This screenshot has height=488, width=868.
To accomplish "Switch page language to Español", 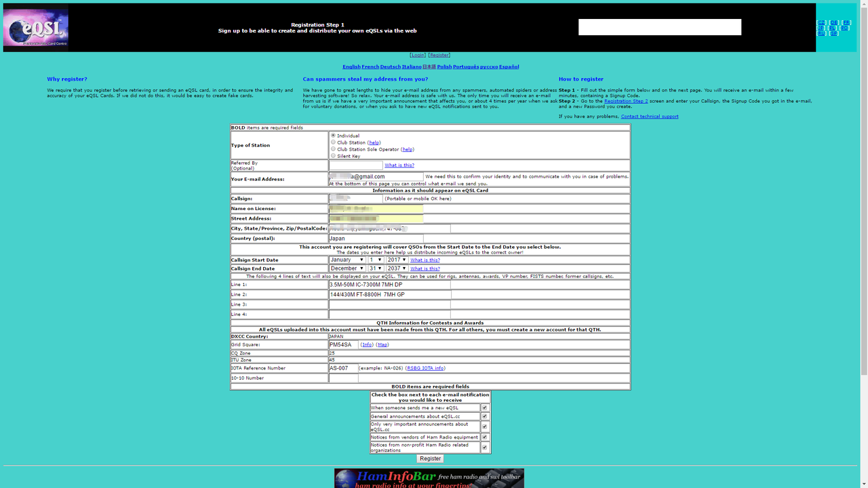I will tap(509, 66).
